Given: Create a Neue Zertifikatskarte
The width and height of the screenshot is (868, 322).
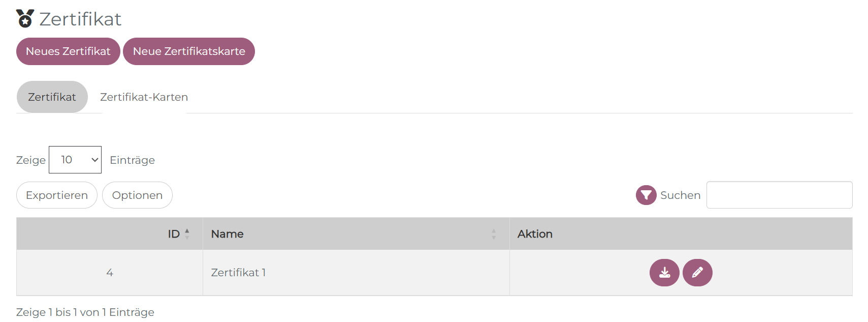Looking at the screenshot, I should pos(189,51).
